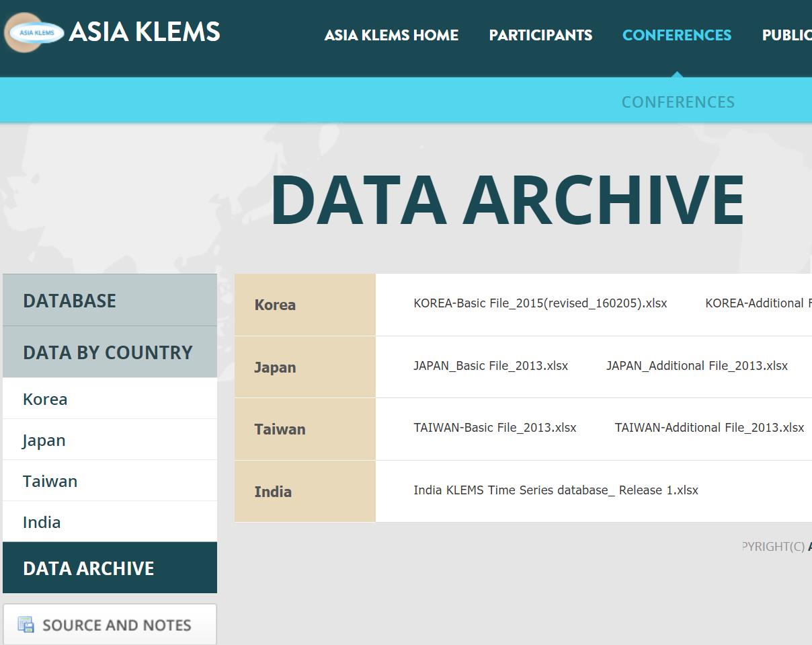
Task: Click the Source and Notes document icon
Action: tap(26, 625)
